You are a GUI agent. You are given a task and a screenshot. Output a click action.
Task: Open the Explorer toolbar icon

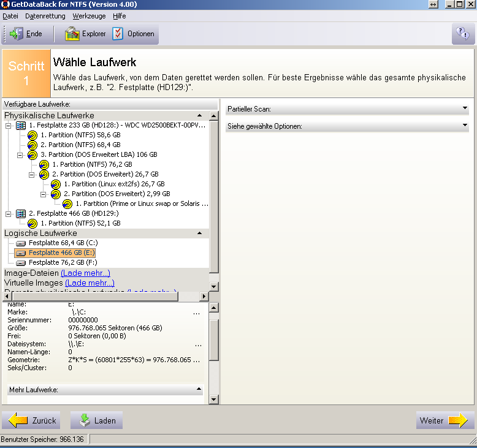[72, 34]
